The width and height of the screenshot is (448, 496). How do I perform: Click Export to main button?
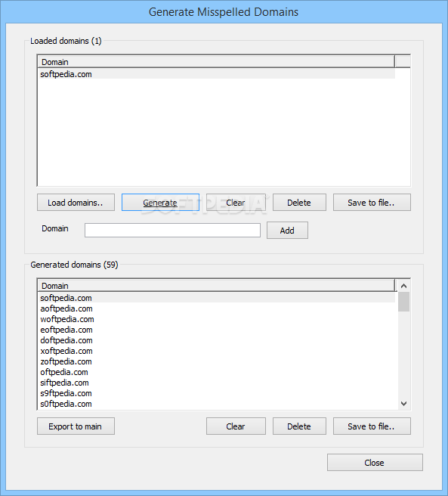coord(76,426)
